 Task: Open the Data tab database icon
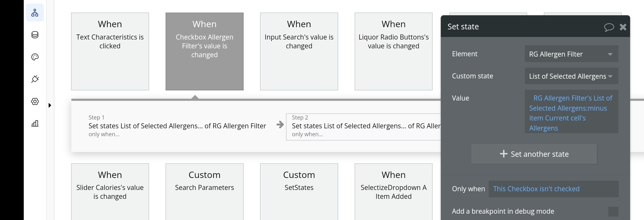click(x=35, y=35)
